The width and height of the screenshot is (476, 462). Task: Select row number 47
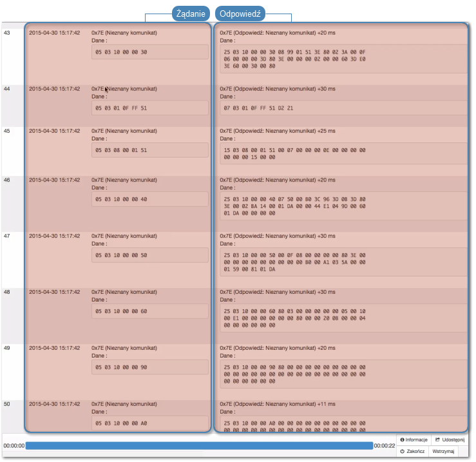[6, 236]
